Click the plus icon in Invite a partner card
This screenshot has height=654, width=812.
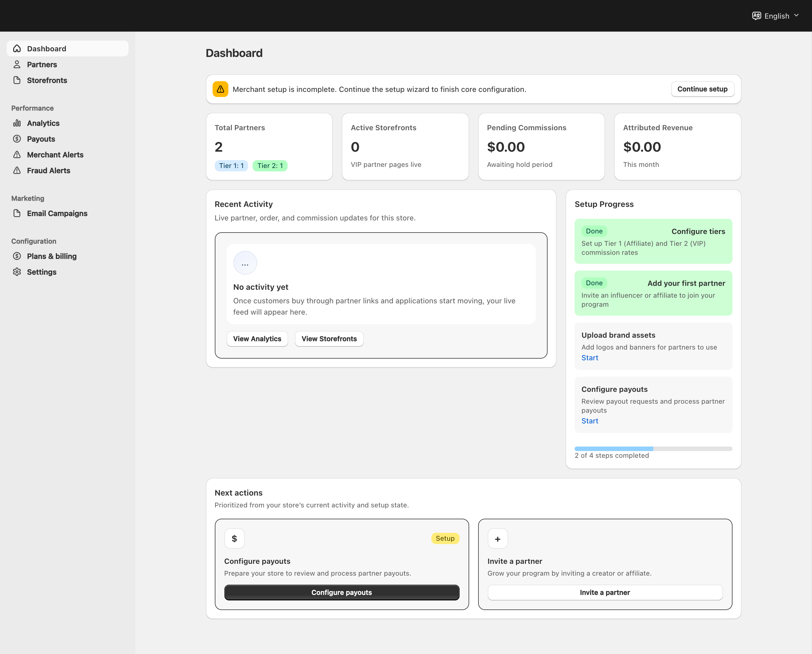point(498,539)
